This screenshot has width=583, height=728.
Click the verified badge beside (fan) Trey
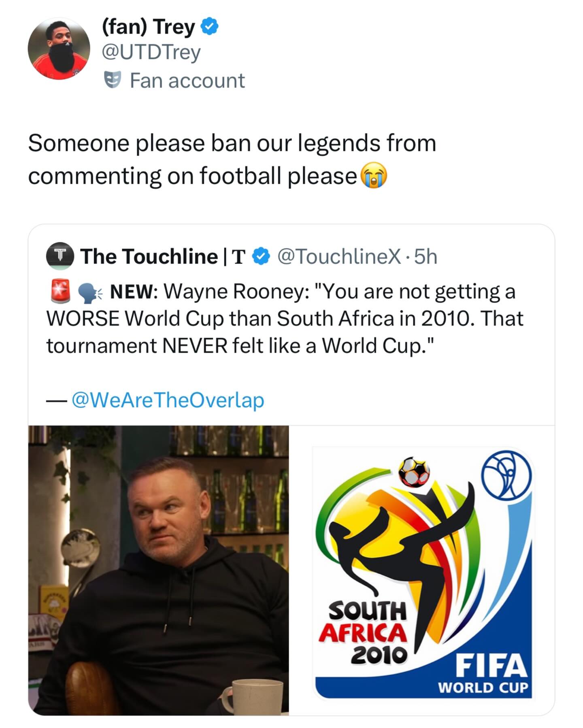pyautogui.click(x=210, y=27)
